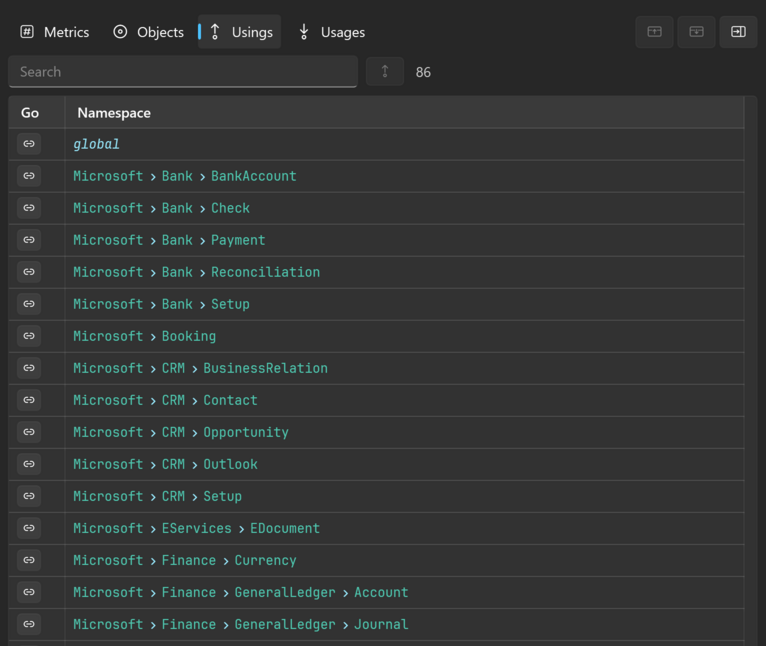Click the link icon for Finance Currency row

[29, 560]
